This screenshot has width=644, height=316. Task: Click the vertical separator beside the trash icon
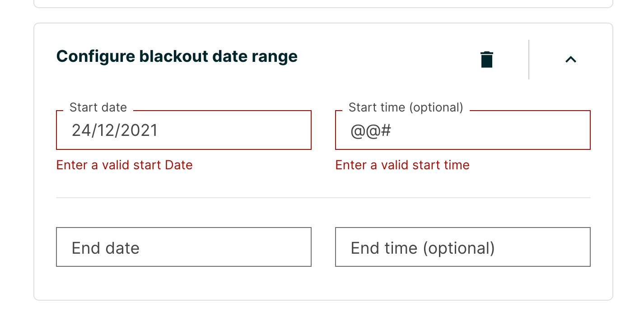[529, 60]
